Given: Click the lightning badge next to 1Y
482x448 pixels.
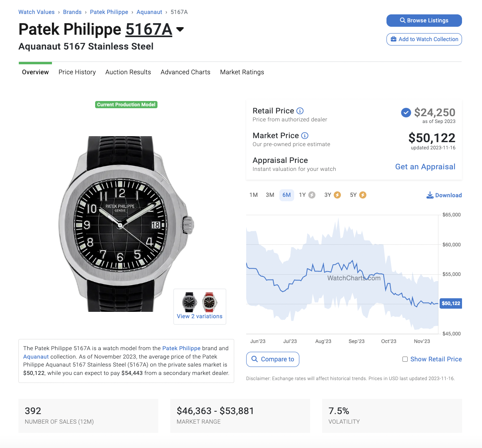Looking at the screenshot, I should point(312,195).
